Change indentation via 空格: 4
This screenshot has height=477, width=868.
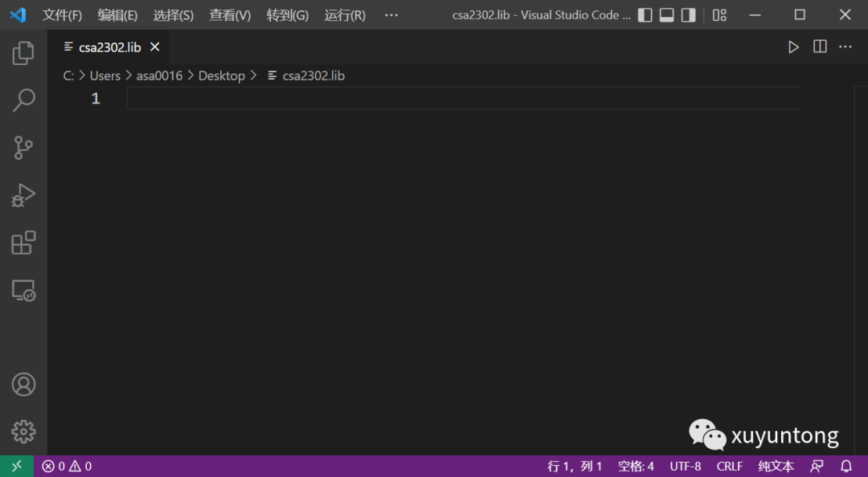tap(636, 467)
